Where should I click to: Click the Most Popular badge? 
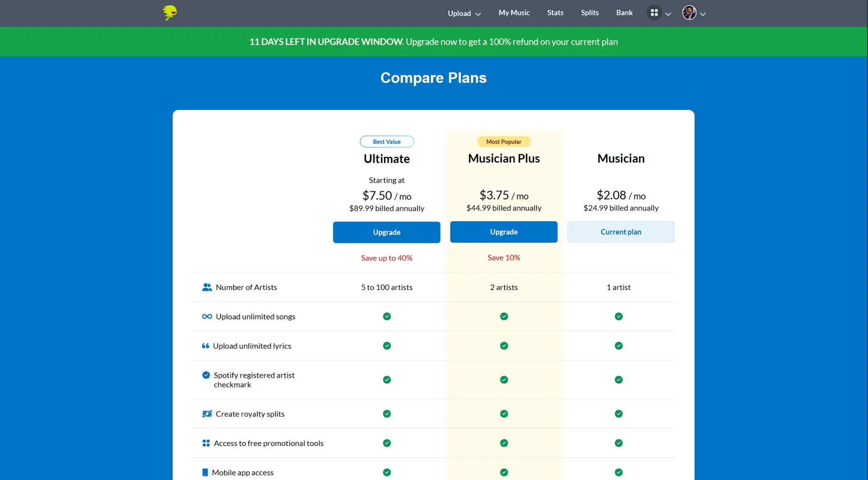[504, 142]
